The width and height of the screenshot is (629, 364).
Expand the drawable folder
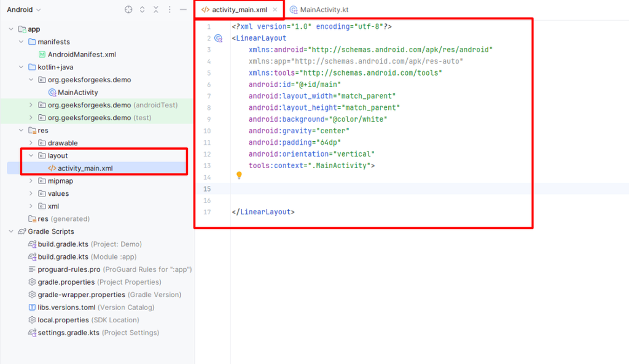[x=31, y=142]
